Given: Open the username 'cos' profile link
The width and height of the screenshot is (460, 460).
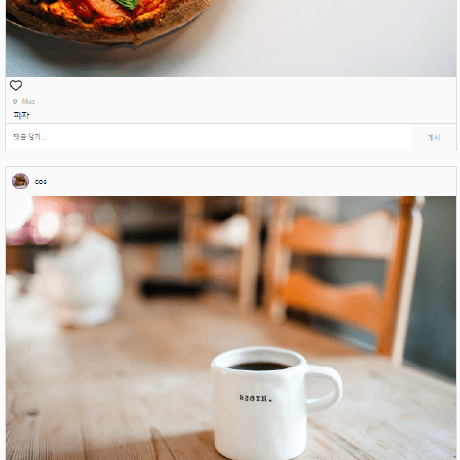Looking at the screenshot, I should click(x=41, y=182).
